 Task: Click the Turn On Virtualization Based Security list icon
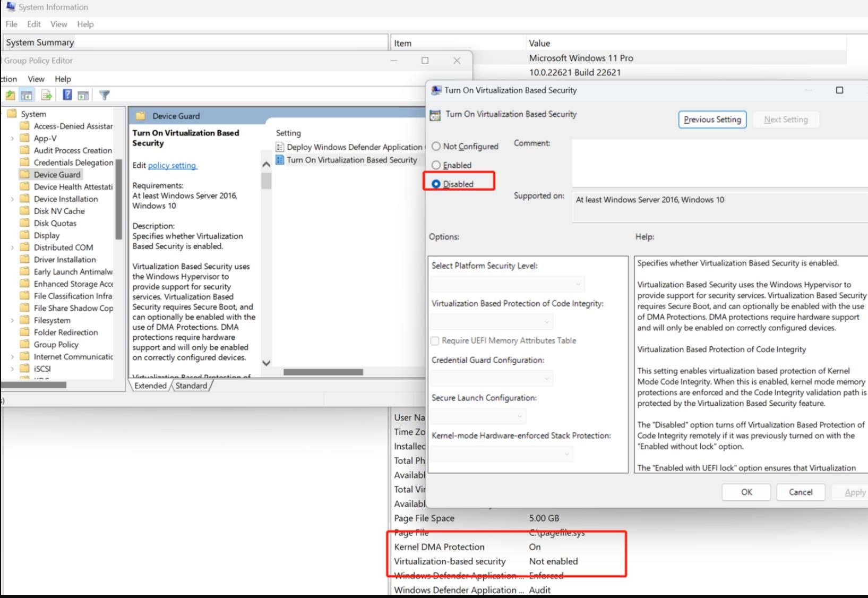[x=280, y=160]
